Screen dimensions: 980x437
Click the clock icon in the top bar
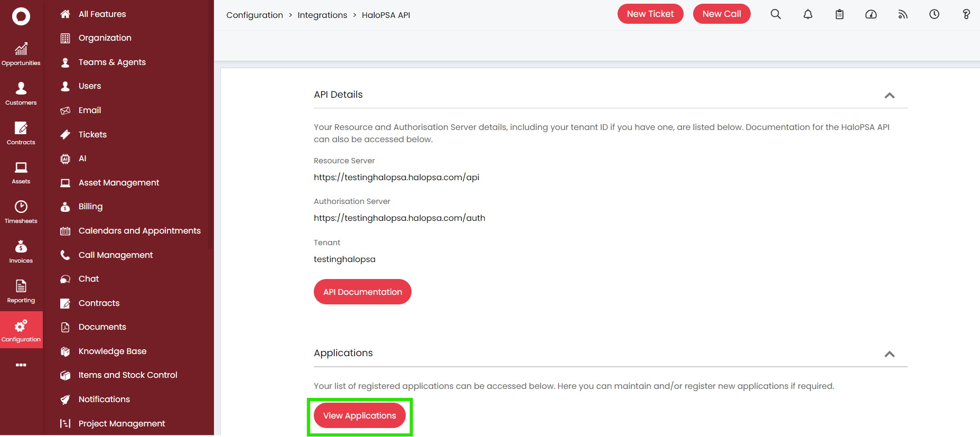tap(935, 14)
